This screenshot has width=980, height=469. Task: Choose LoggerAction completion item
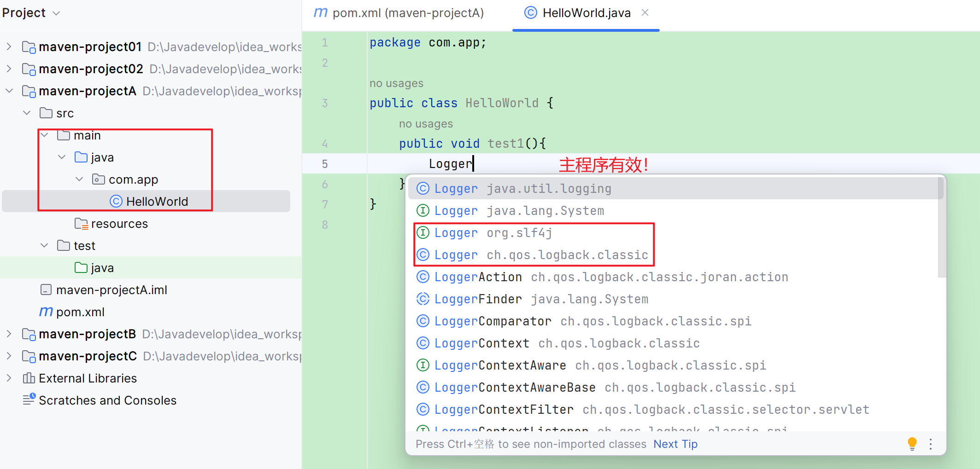[x=673, y=277]
